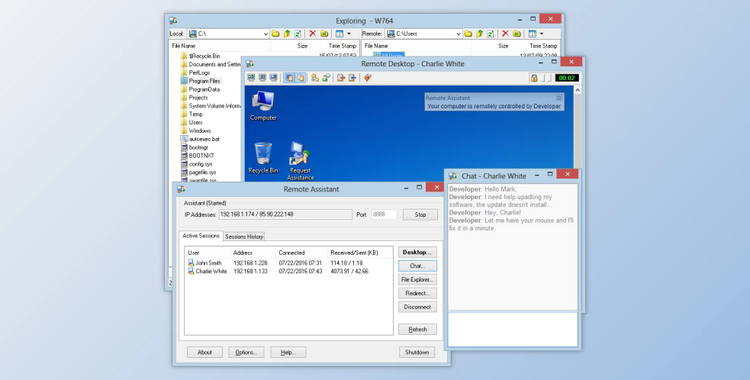750x380 pixels.
Task: Go up one level in Remote pane
Action: pos(479,34)
